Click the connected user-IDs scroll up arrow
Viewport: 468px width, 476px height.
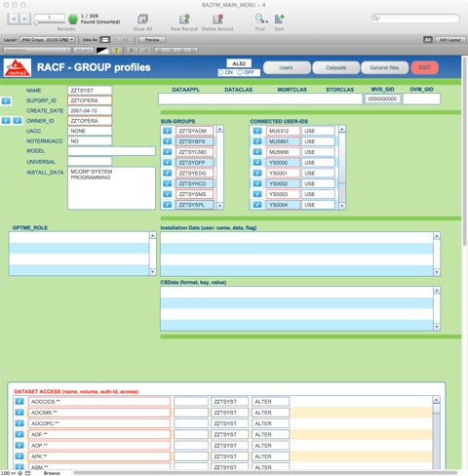pos(342,129)
